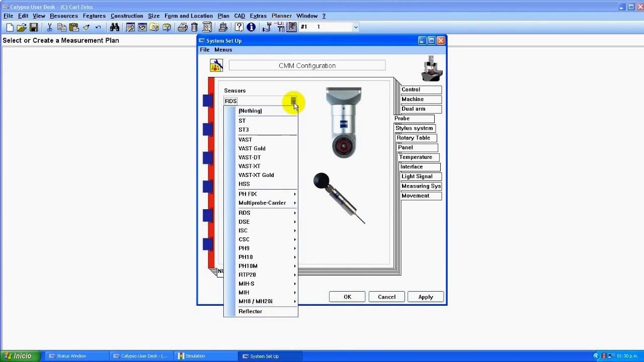This screenshot has height=362, width=644.
Task: Click the OK button
Action: click(x=347, y=297)
